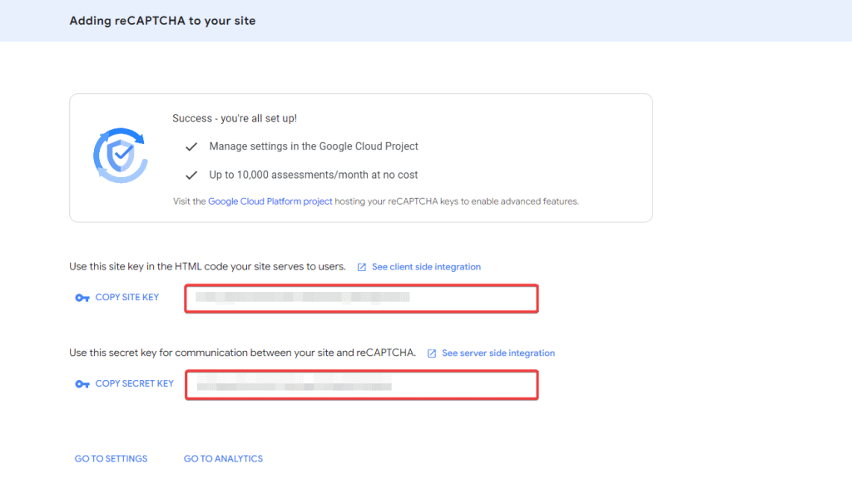
Task: Click the circular arrow around the shield logo
Action: pos(120,133)
